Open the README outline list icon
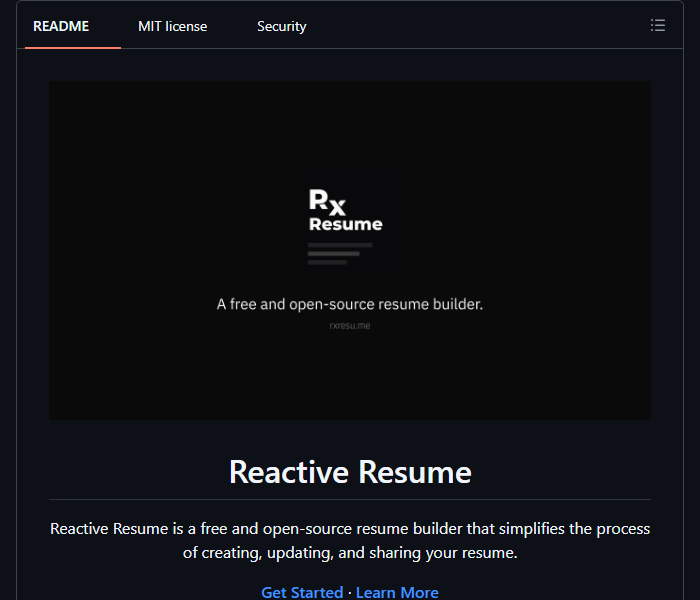700x600 pixels. tap(658, 25)
